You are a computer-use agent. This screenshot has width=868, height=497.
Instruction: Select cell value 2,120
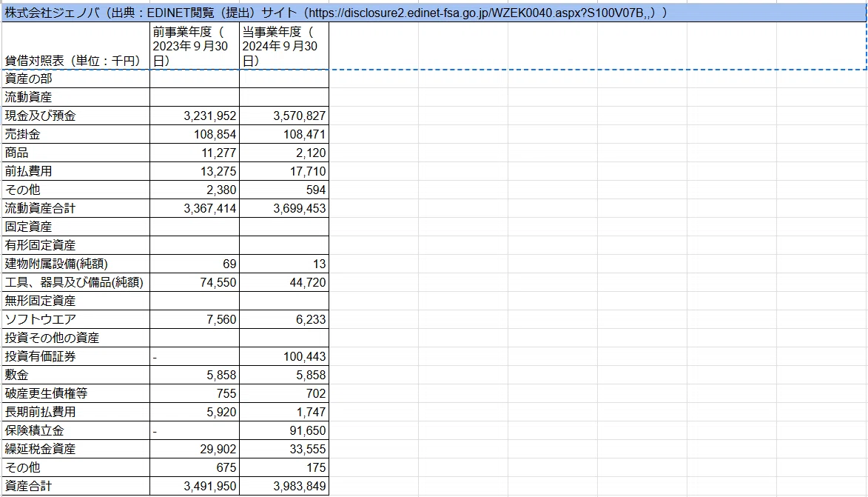coord(284,153)
